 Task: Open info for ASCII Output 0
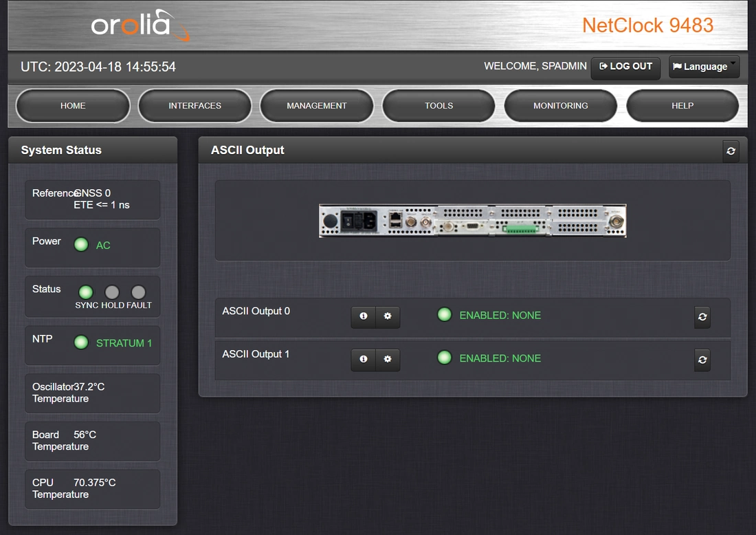coord(364,316)
